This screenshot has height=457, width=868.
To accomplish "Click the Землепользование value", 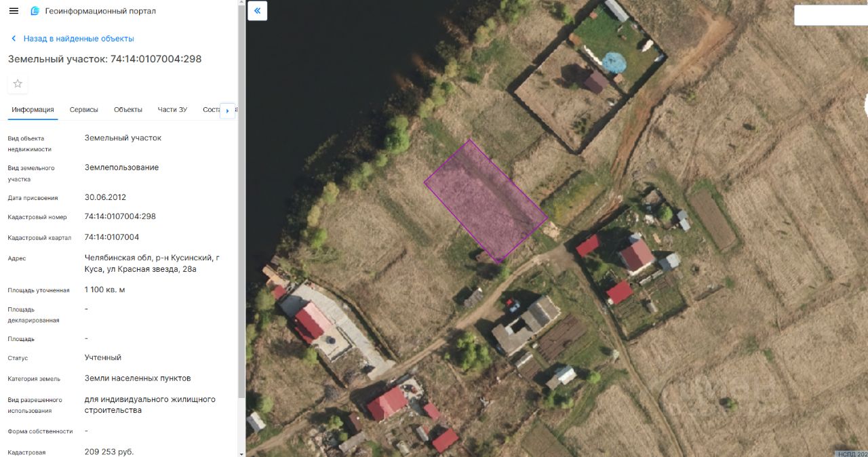I will [121, 167].
